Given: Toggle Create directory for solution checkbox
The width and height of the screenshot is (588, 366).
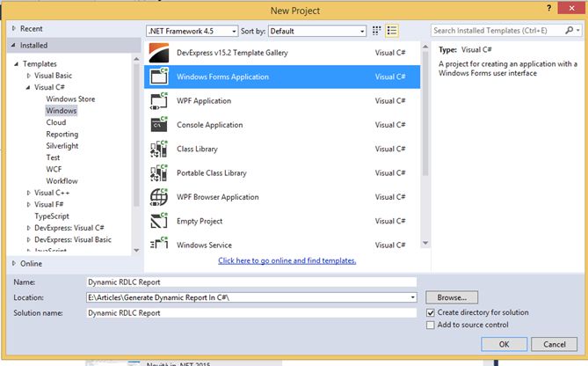Looking at the screenshot, I should click(431, 312).
